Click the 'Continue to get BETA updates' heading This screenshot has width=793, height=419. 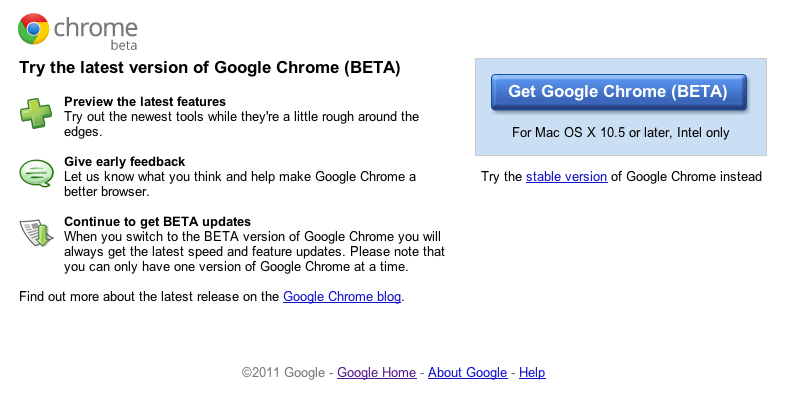(157, 222)
